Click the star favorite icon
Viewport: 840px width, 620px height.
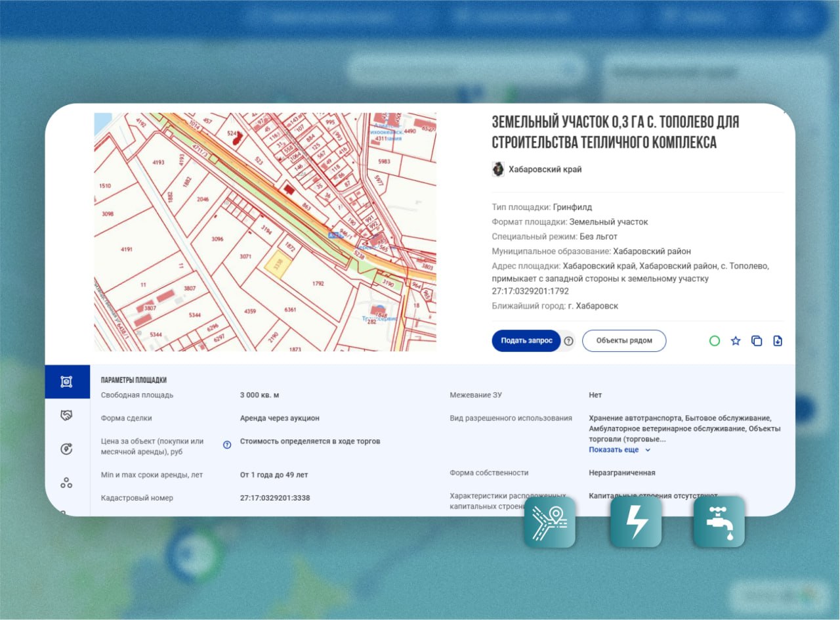[x=736, y=341]
